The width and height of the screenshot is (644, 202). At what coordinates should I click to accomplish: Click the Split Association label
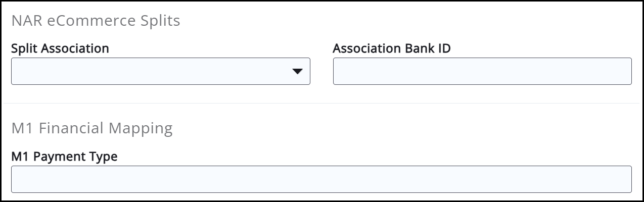point(60,48)
